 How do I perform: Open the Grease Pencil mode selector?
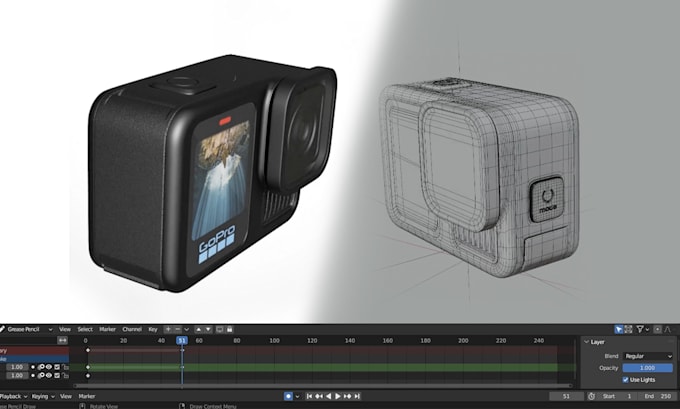tap(26, 329)
